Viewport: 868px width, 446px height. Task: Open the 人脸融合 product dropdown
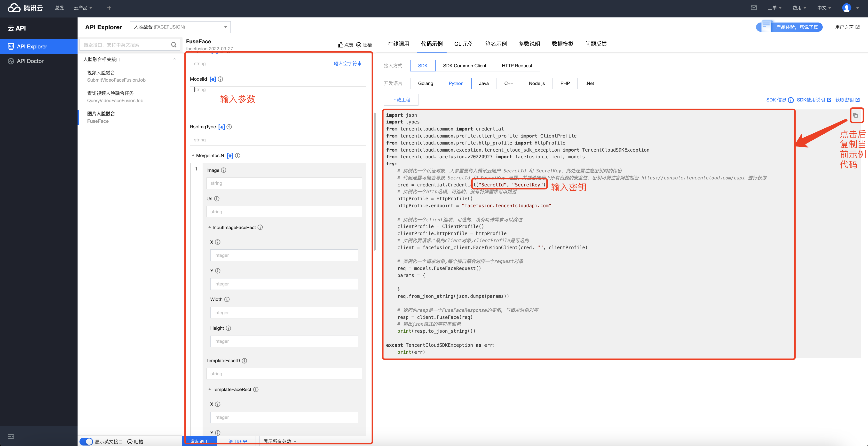(x=180, y=27)
